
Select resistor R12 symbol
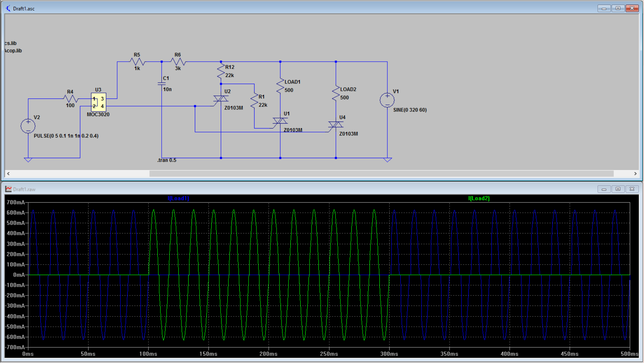[x=221, y=71]
